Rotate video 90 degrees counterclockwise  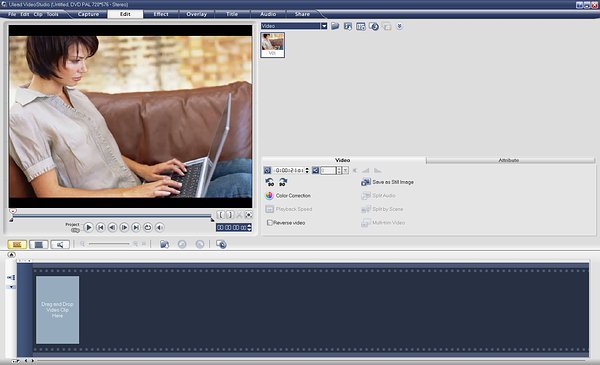[270, 182]
